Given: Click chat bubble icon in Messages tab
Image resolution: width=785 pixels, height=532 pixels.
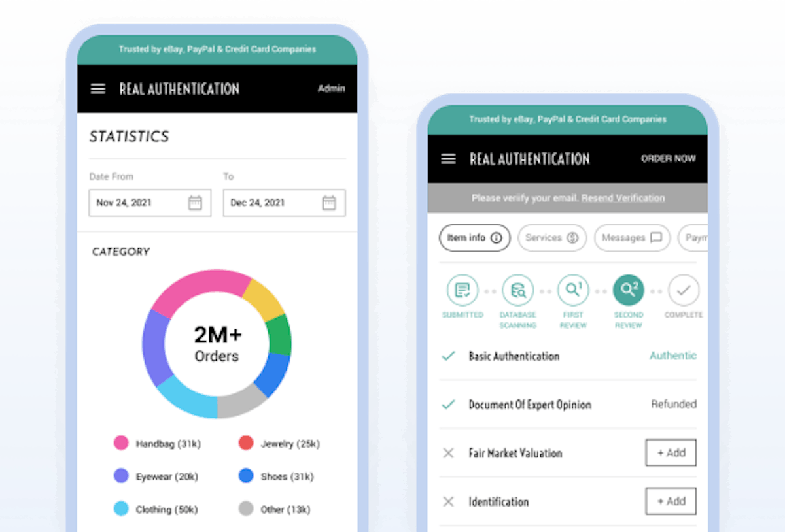Looking at the screenshot, I should (656, 238).
